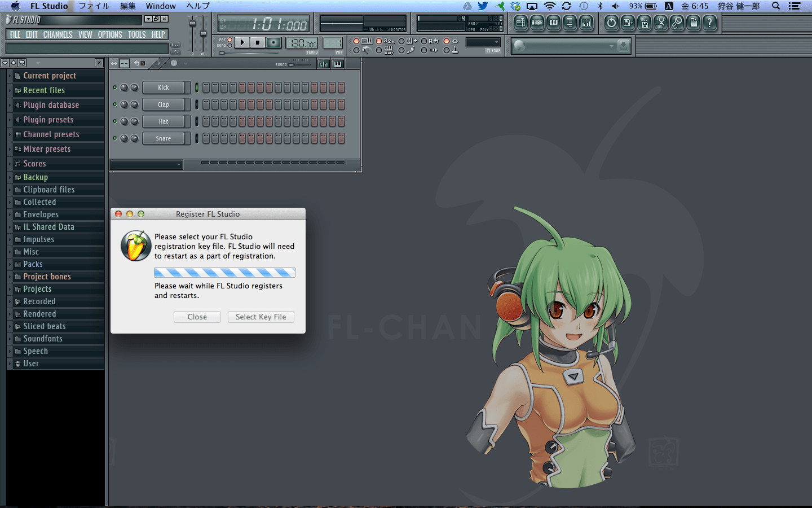
Task: Toggle the Clap channel mute LED
Action: coord(115,104)
